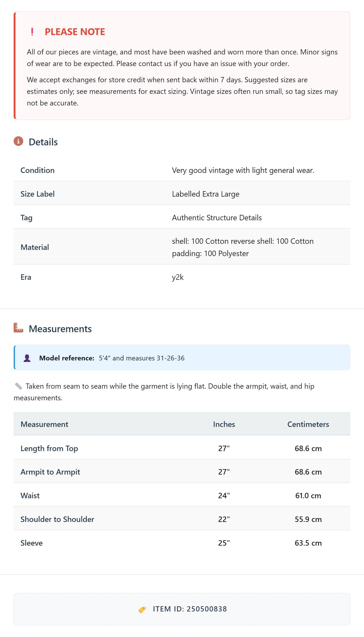Click the y2k era value
This screenshot has width=364, height=637.
click(178, 277)
